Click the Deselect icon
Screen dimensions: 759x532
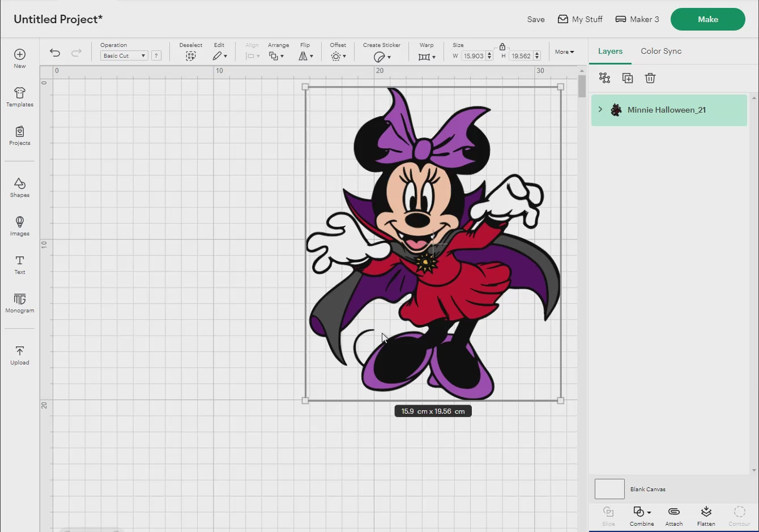coord(191,56)
